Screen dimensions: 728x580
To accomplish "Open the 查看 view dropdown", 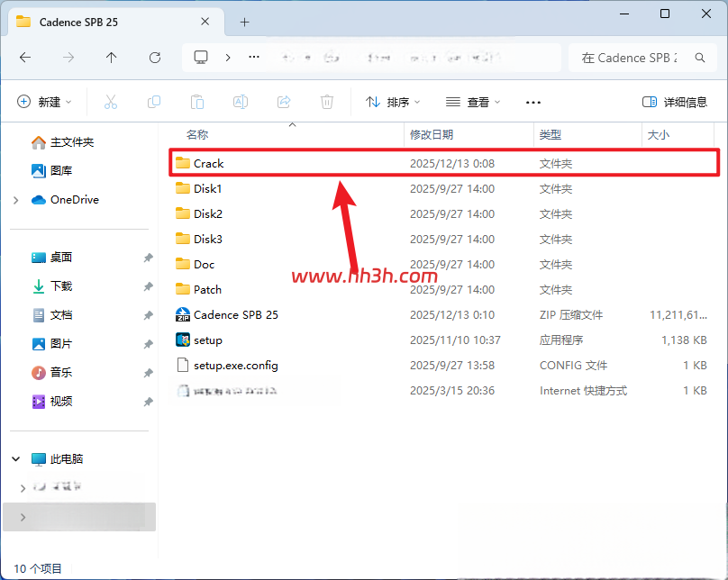I will click(x=473, y=102).
